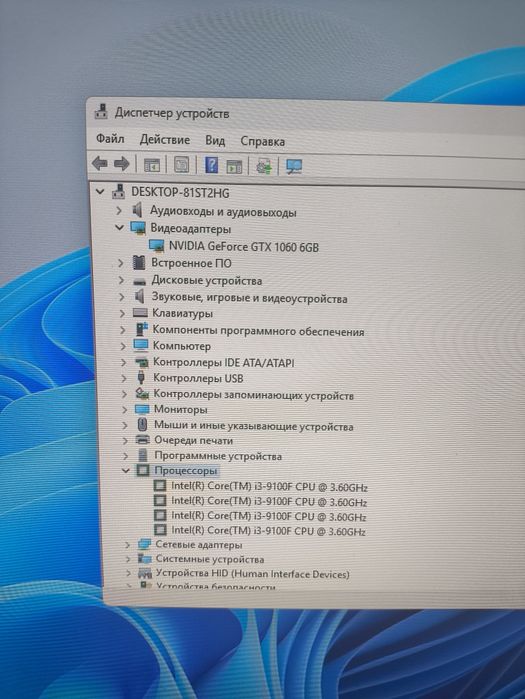Click the printer icon beside Очереди печати
The image size is (525, 699).
point(142,440)
